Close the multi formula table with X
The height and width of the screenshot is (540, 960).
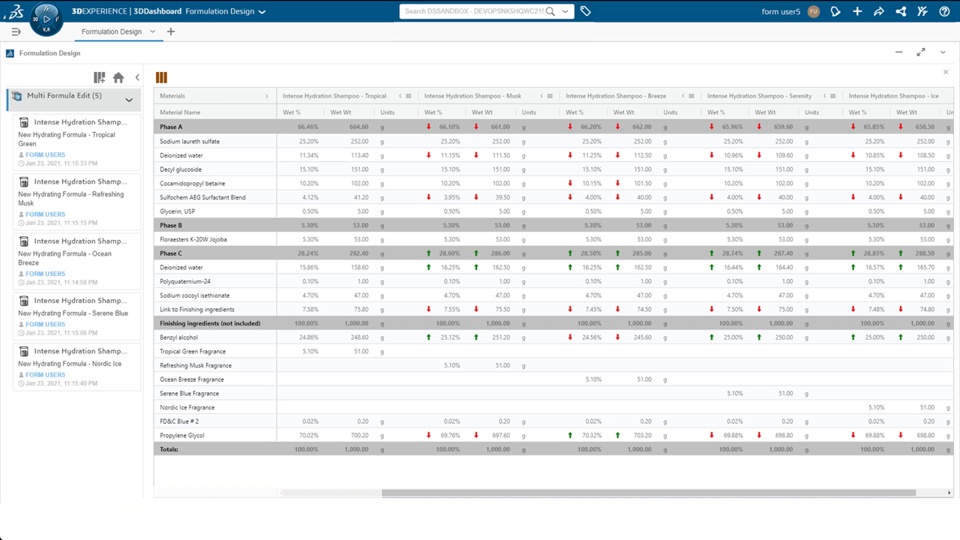click(x=946, y=72)
